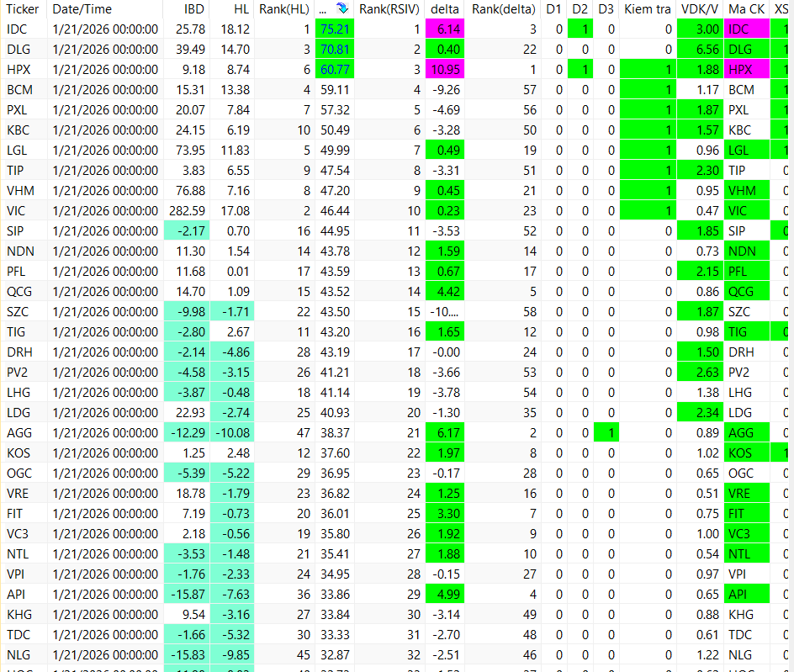Click magenta delta cell 10.95 for HPX
The height and width of the screenshot is (672, 794).
(445, 70)
